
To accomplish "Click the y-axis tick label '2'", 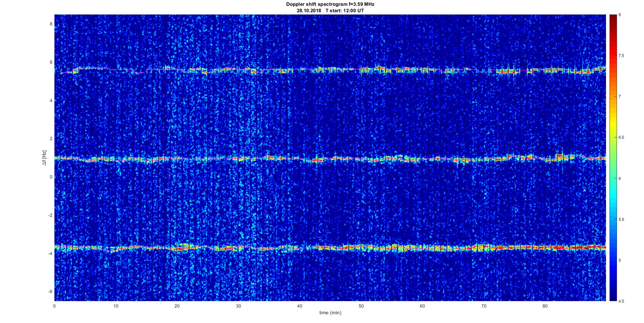I will 51,138.
